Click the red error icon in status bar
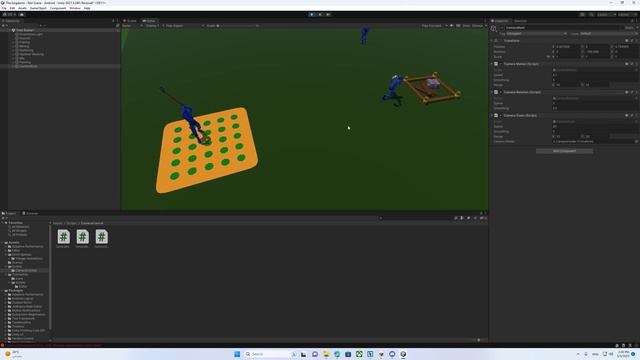Viewport: 640px width, 360px height. tap(2, 345)
